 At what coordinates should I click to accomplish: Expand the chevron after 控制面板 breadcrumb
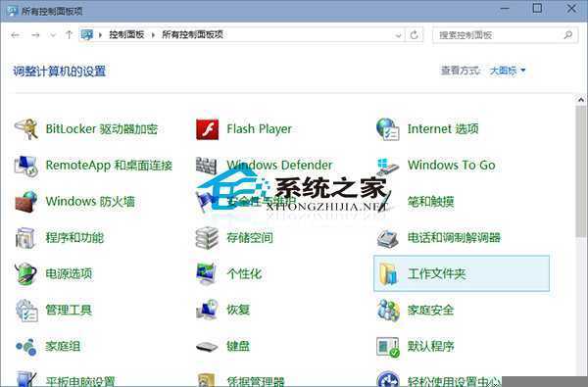(153, 35)
